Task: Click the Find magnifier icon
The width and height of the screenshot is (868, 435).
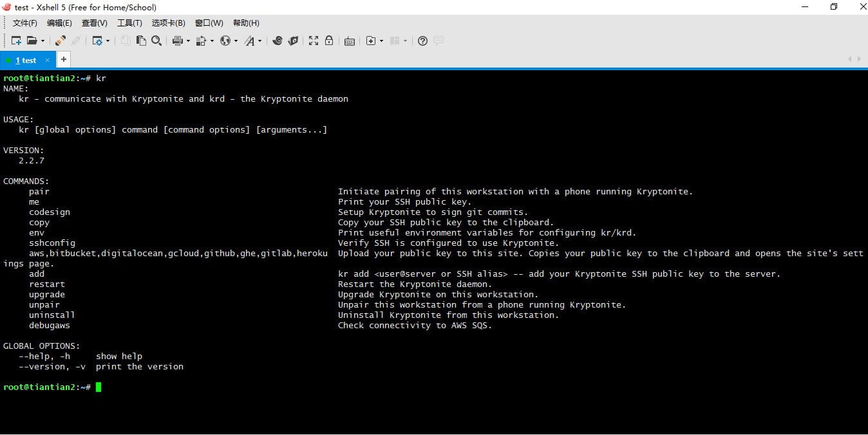Action: click(156, 41)
